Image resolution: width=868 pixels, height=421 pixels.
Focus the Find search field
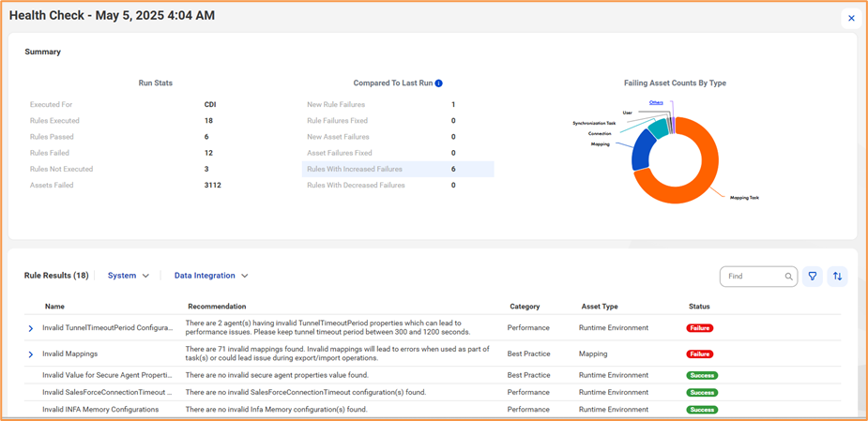(x=758, y=277)
